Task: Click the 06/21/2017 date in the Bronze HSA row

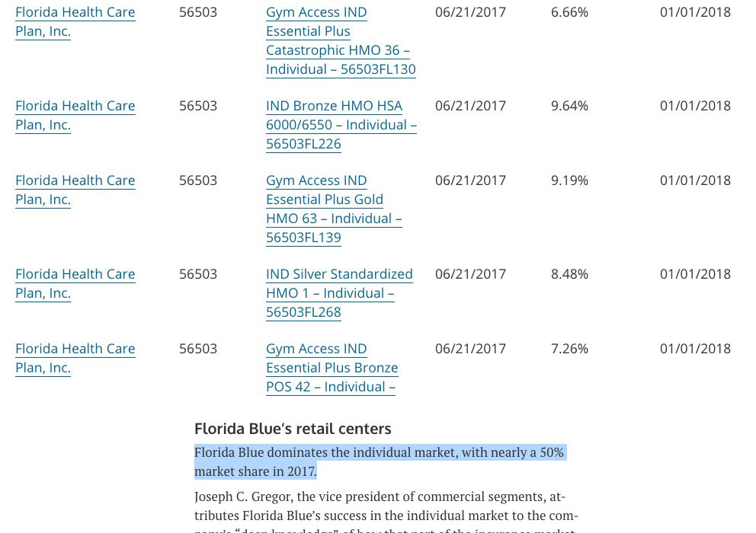Action: click(470, 106)
